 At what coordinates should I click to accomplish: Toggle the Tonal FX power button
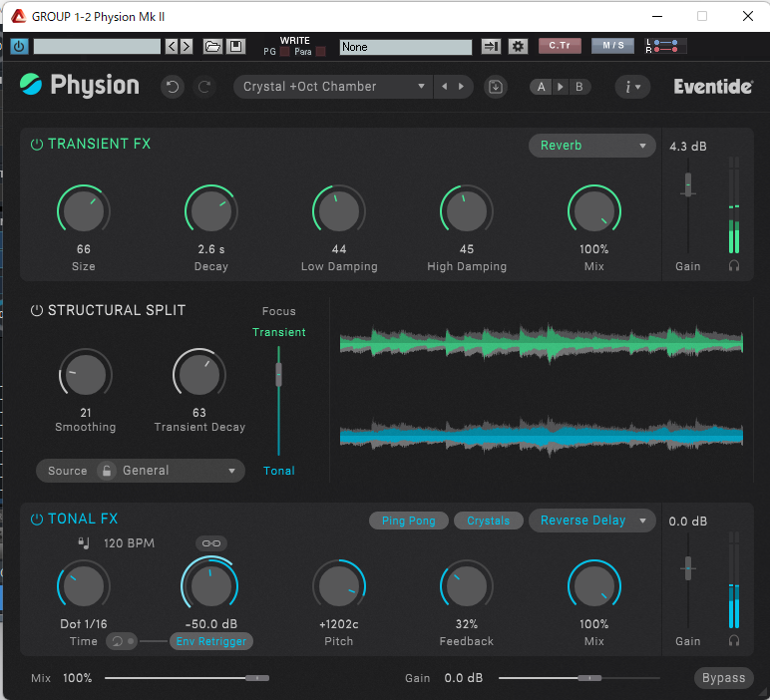coord(37,520)
